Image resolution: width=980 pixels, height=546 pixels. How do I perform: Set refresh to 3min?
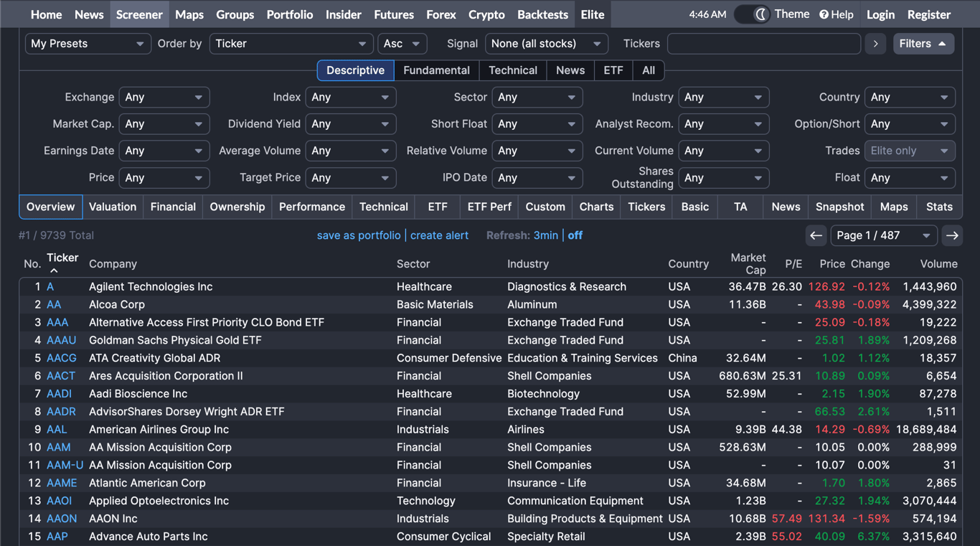click(545, 235)
